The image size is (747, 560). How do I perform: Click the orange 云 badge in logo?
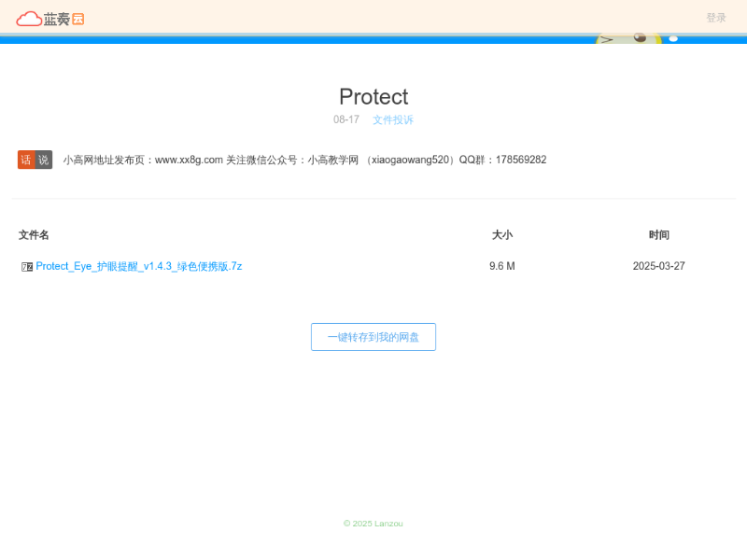pos(78,18)
